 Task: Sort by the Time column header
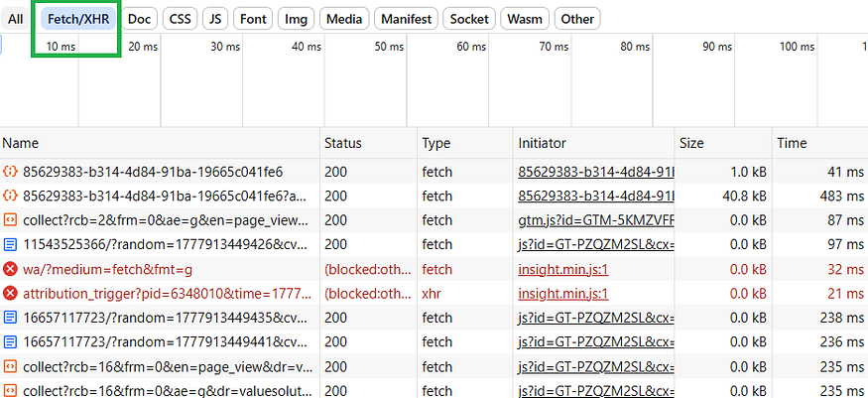tap(819, 143)
